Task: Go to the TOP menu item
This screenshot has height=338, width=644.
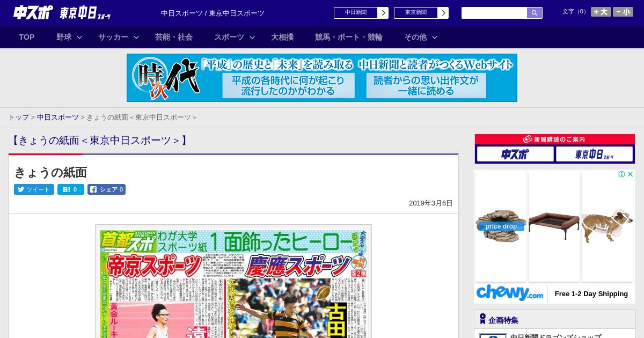Action: tap(27, 37)
